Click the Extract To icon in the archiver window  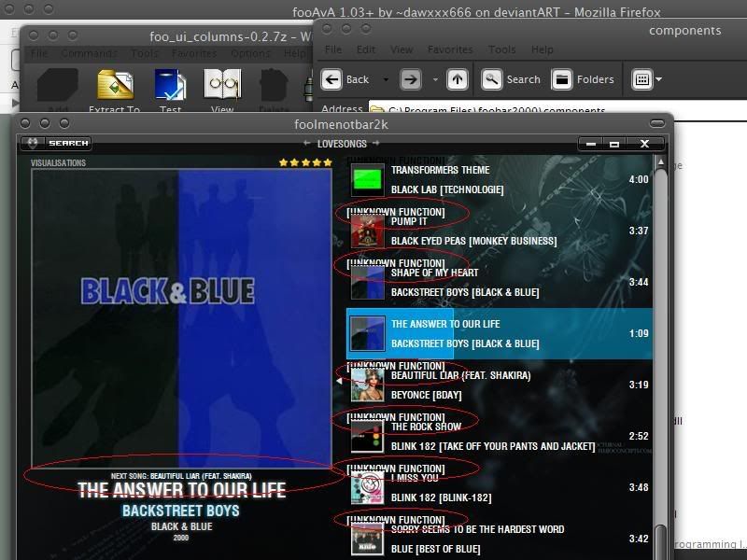[115, 84]
